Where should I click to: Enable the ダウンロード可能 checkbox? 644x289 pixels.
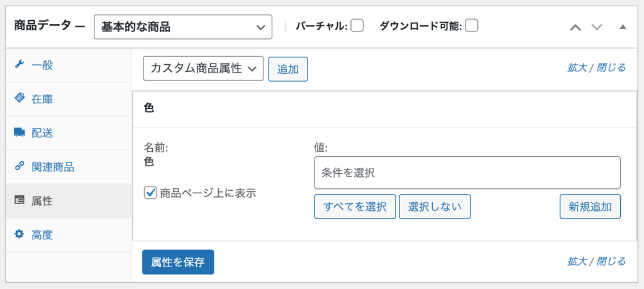472,26
